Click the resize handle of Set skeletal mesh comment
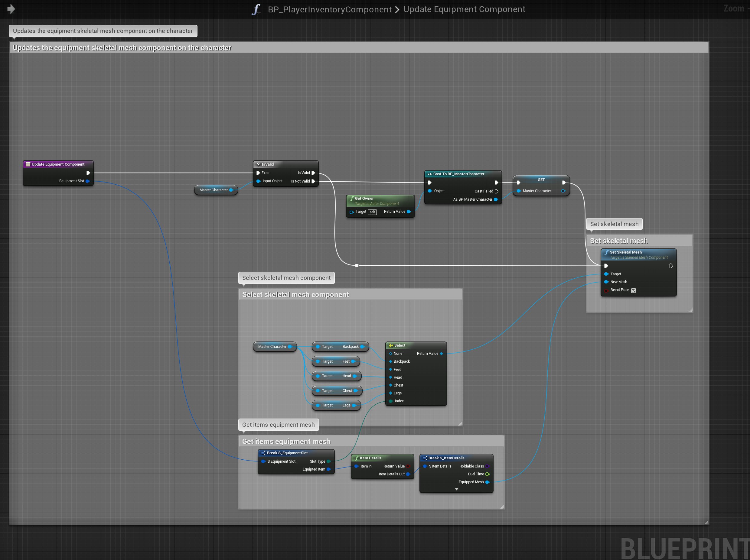 [x=690, y=310]
